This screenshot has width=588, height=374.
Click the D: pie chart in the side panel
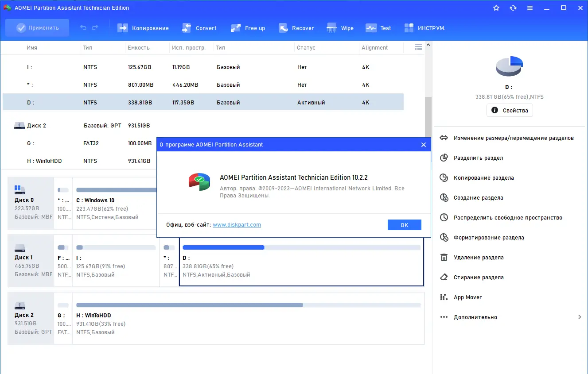pyautogui.click(x=510, y=66)
